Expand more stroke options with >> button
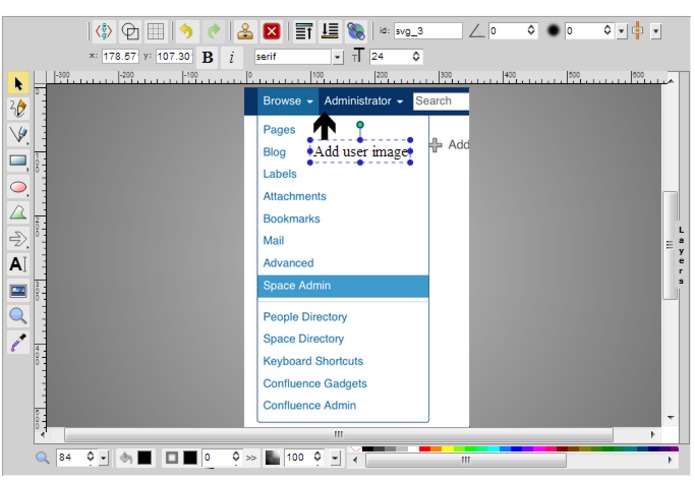The width and height of the screenshot is (695, 494). click(251, 458)
